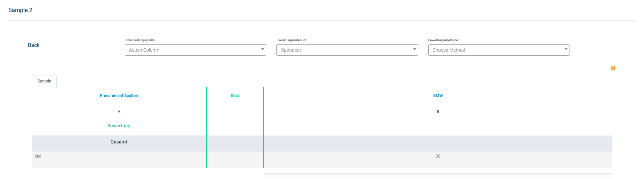The image size is (644, 179).
Task: Open the Action Column dropdown
Action: coord(195,50)
